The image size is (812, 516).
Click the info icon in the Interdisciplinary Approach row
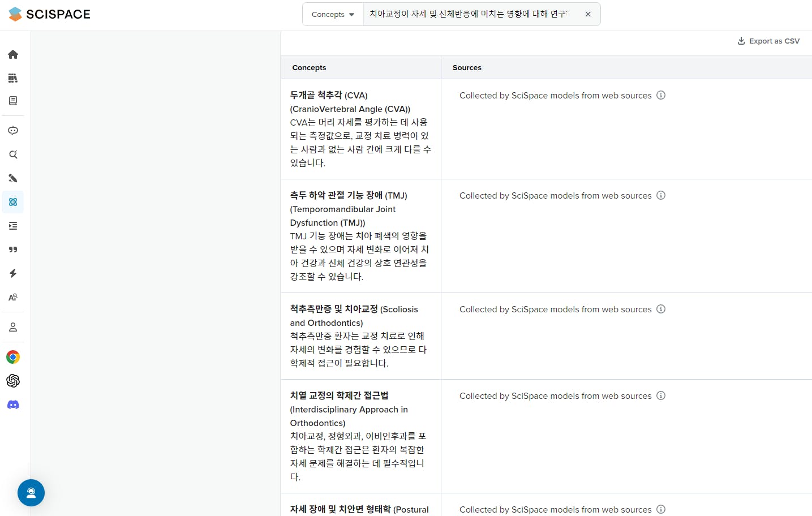pos(661,395)
